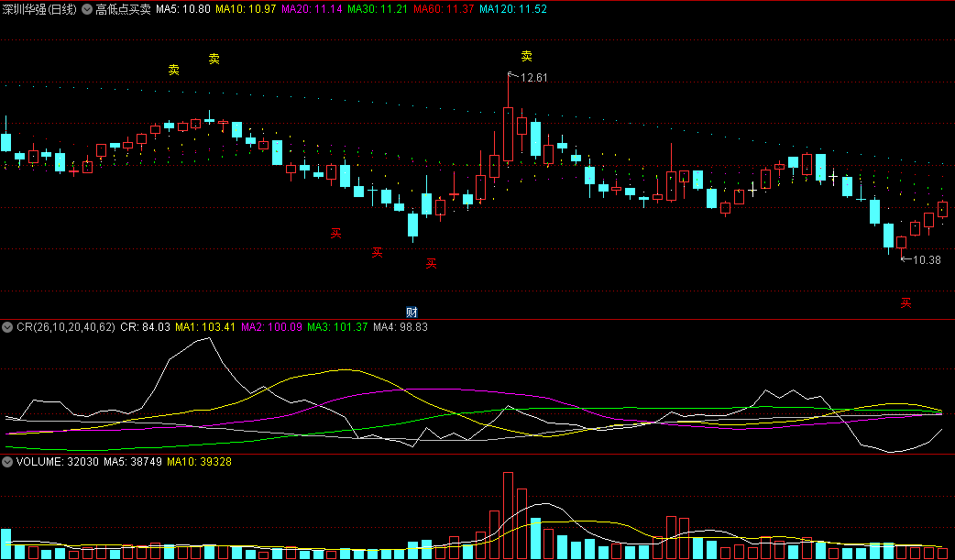
Task: Click the 卖 sell signal above the 12.61 peak
Action: pyautogui.click(x=527, y=56)
